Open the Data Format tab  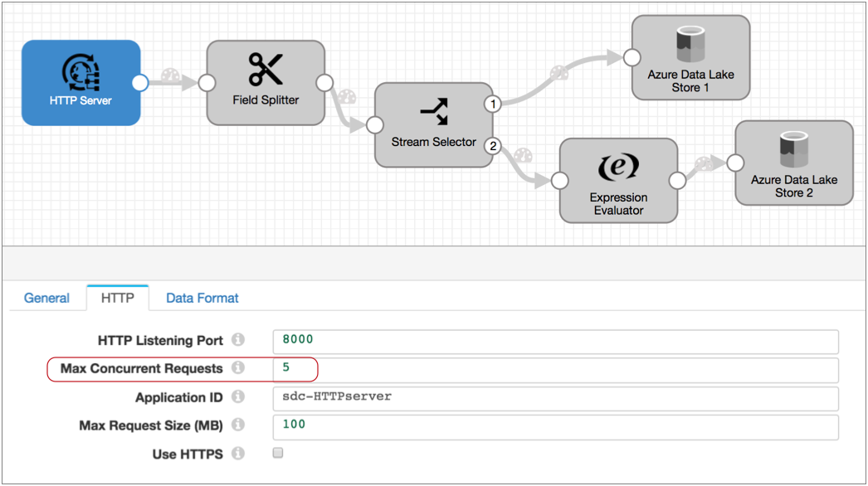(202, 299)
